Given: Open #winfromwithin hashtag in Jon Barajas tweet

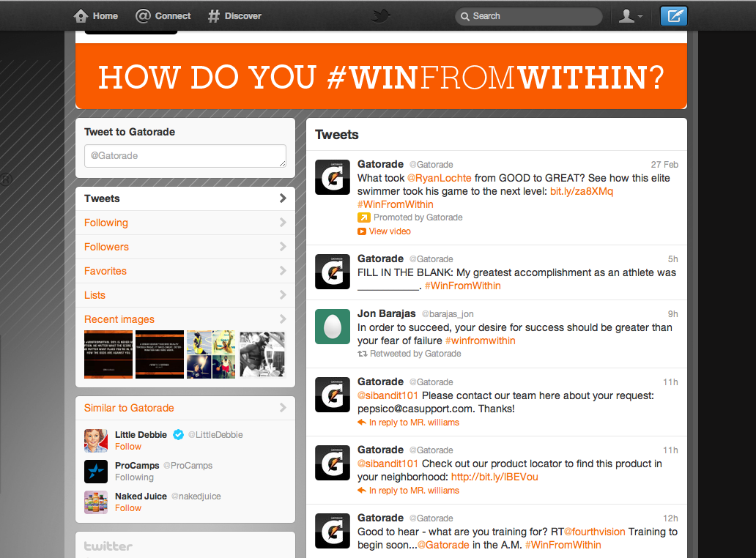Looking at the screenshot, I should 481,341.
